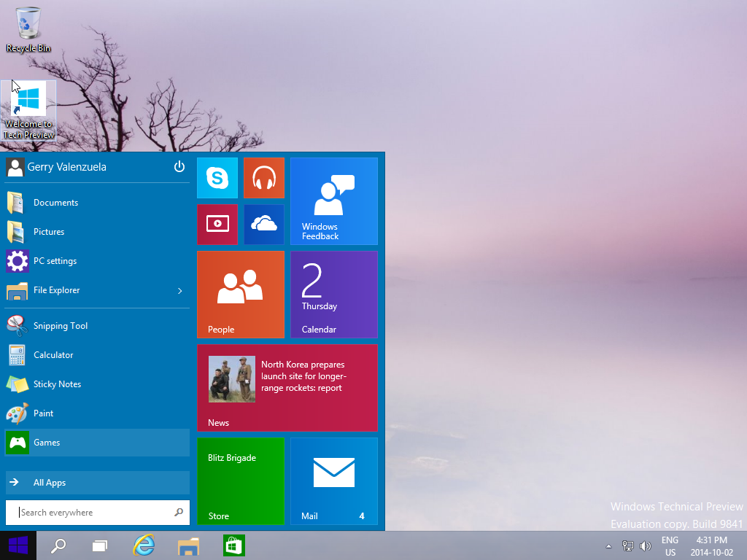Open the Skype tile
Viewport: 747px width, 560px height.
tap(217, 178)
